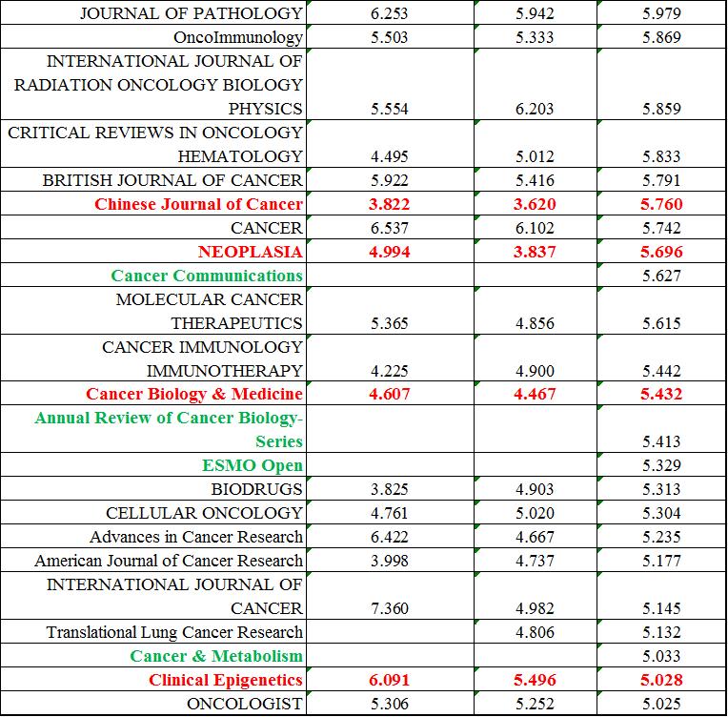Image resolution: width=728 pixels, height=717 pixels.
Task: Click value 5.503 in OncoImmunology row
Action: pyautogui.click(x=389, y=37)
